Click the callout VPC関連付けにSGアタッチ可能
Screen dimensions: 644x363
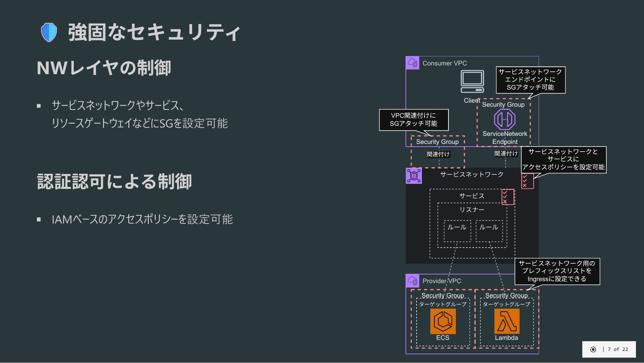(414, 120)
